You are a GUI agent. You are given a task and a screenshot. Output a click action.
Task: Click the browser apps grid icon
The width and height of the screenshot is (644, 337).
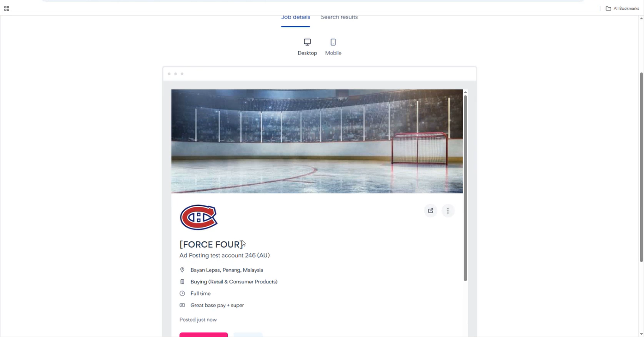coord(6,8)
